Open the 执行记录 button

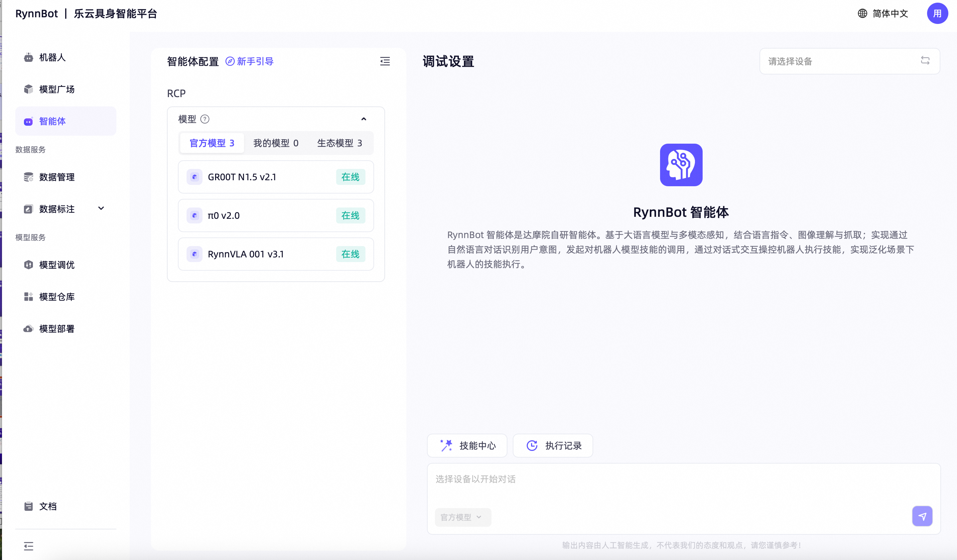point(553,445)
